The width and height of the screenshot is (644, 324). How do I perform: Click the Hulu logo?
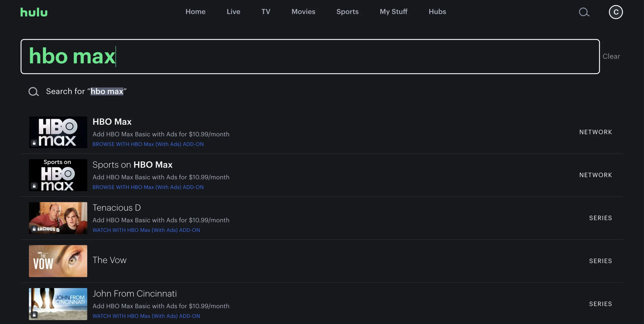pos(34,12)
